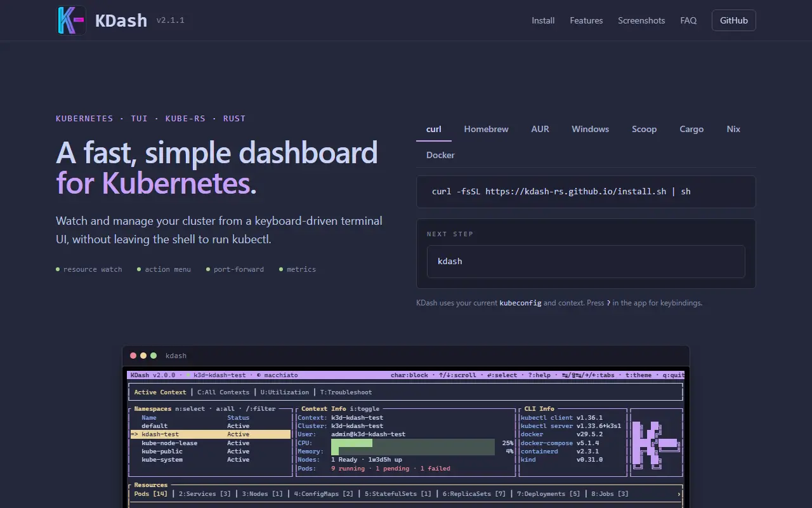Select the 'kube-system' namespace row
The image size is (812, 508).
point(211,460)
